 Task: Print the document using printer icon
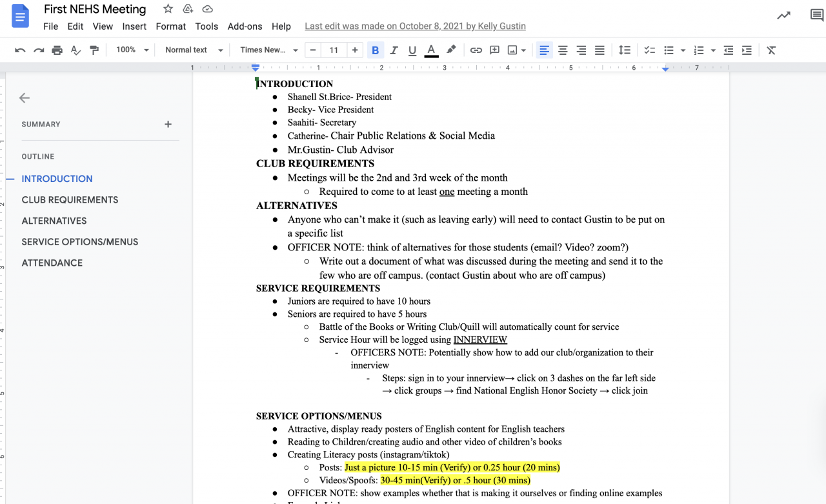57,50
